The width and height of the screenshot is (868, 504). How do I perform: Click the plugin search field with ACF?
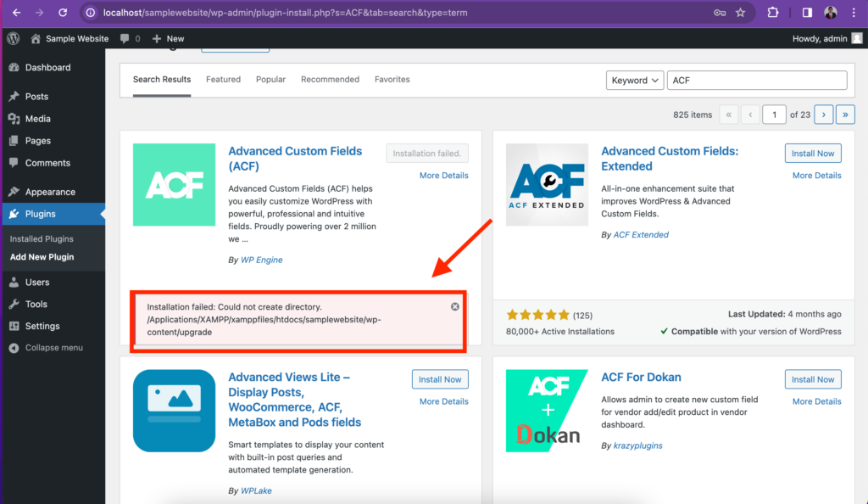(x=757, y=81)
